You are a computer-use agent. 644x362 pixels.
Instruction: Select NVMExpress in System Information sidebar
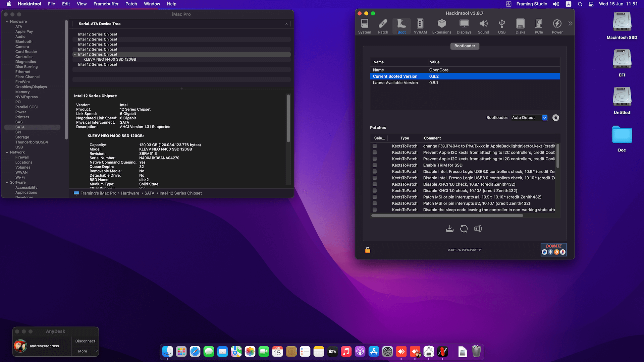click(26, 97)
